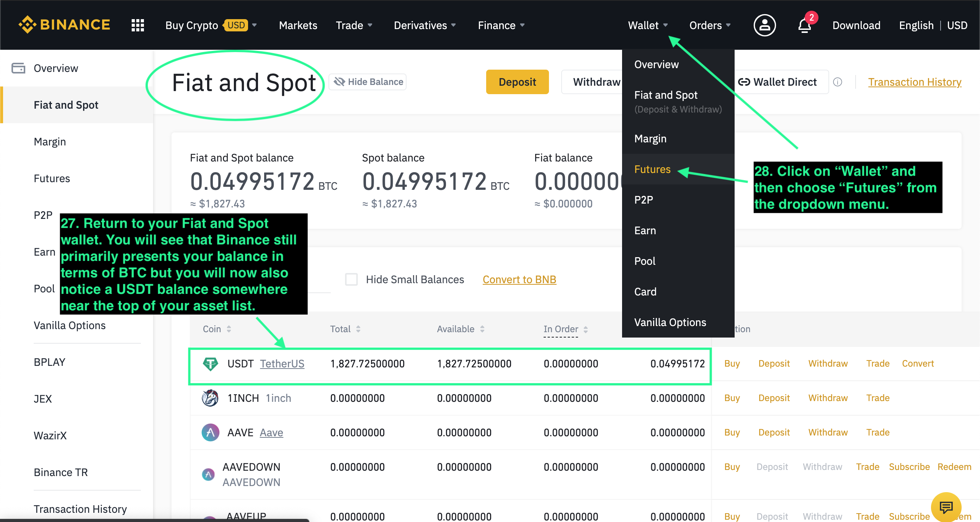Image resolution: width=980 pixels, height=522 pixels.
Task: Open the live chat support bubble
Action: [x=946, y=507]
